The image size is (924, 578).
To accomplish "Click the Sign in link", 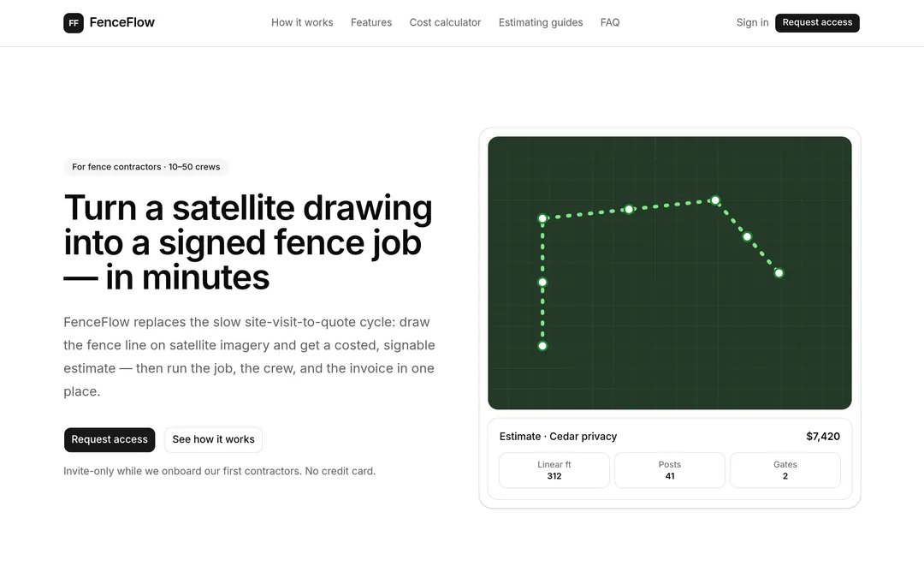I will [x=753, y=22].
